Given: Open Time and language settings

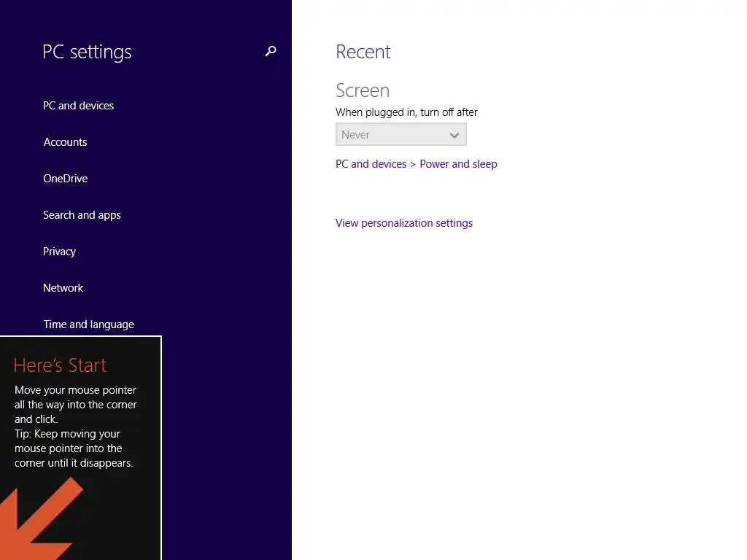Looking at the screenshot, I should 88,324.
